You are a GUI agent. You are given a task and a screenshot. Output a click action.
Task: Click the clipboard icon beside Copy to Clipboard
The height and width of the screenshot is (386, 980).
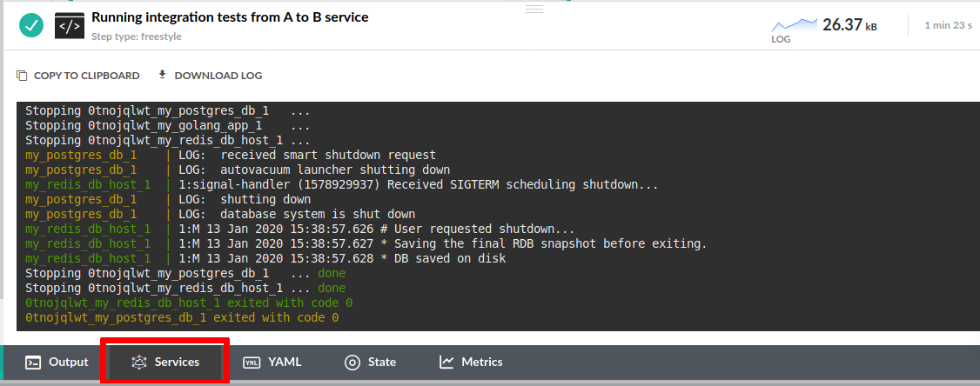pos(22,76)
